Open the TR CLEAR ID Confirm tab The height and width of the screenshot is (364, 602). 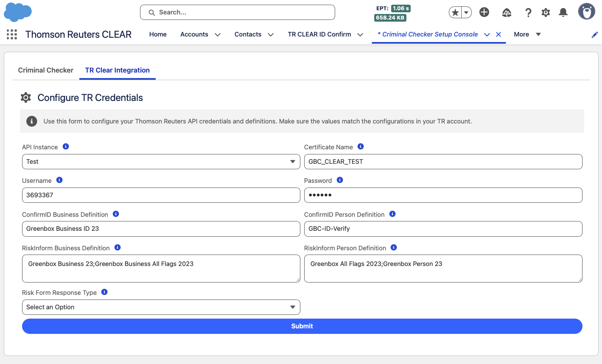319,34
